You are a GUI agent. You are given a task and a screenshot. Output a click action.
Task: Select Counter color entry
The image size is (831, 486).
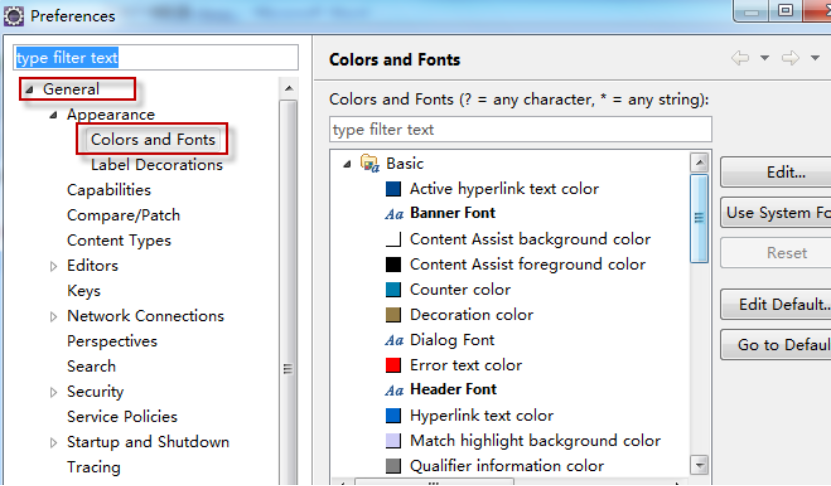[460, 289]
